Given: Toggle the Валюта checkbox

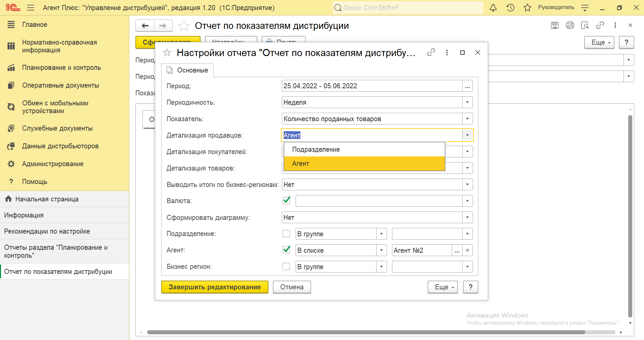Looking at the screenshot, I should point(286,201).
